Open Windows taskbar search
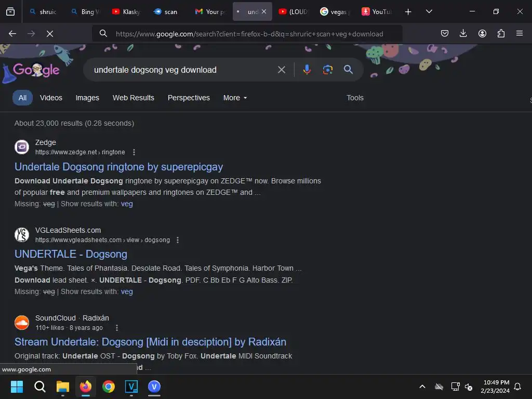This screenshot has height=399, width=532. pos(39,387)
